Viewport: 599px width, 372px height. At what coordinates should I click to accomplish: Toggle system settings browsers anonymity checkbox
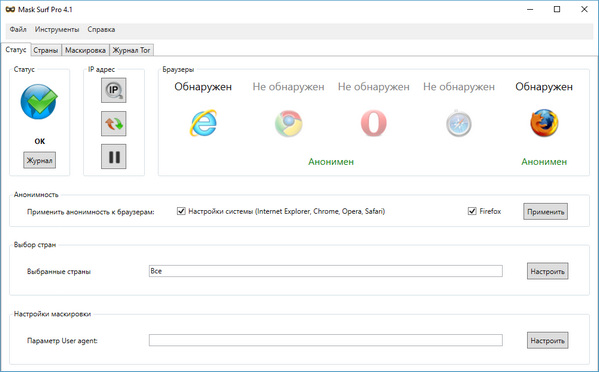coord(181,211)
